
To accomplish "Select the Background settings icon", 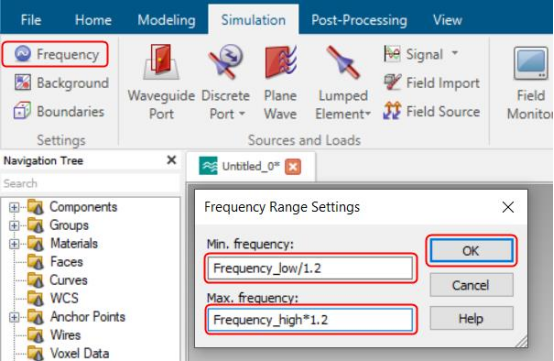I will coord(23,83).
